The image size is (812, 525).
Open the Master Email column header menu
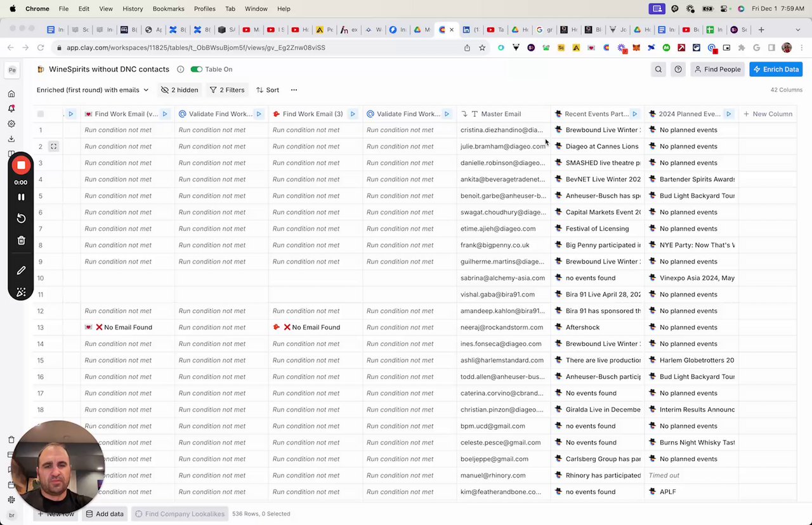[x=504, y=114]
